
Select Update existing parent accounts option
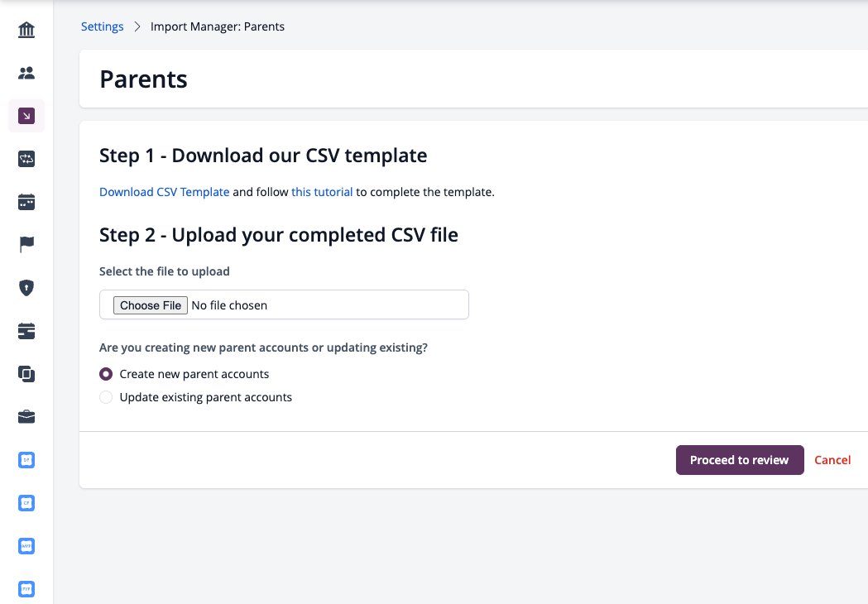click(106, 397)
